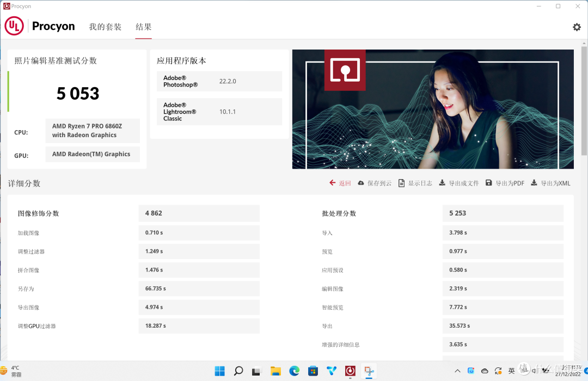The image size is (588, 381).
Task: Click Adobe Lightroom Classic version 10.1.1
Action: (228, 112)
